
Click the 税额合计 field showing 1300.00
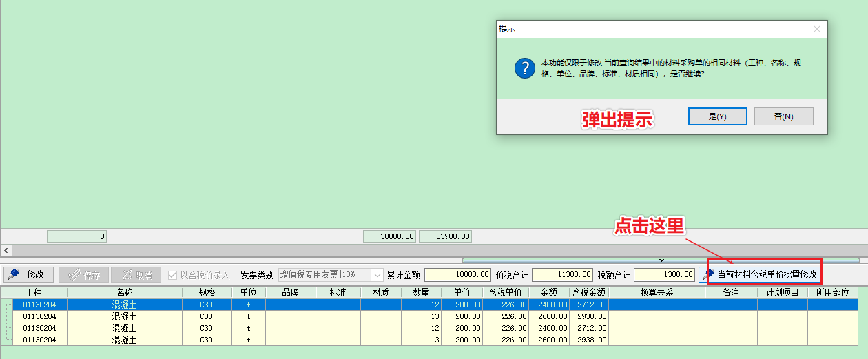(x=664, y=274)
